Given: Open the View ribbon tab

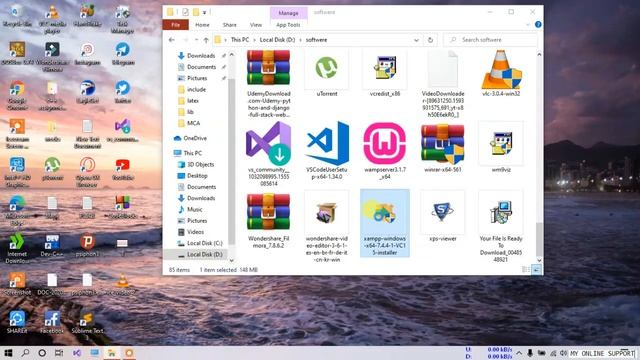Looking at the screenshot, I should click(x=256, y=25).
